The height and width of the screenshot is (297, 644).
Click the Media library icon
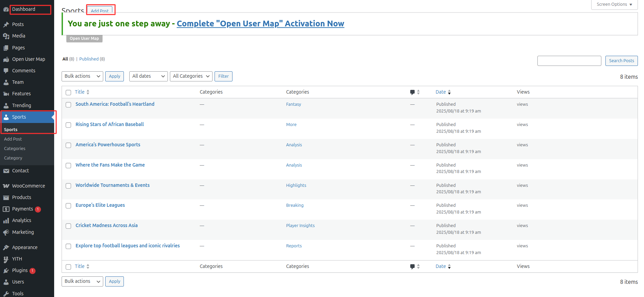[x=6, y=36]
